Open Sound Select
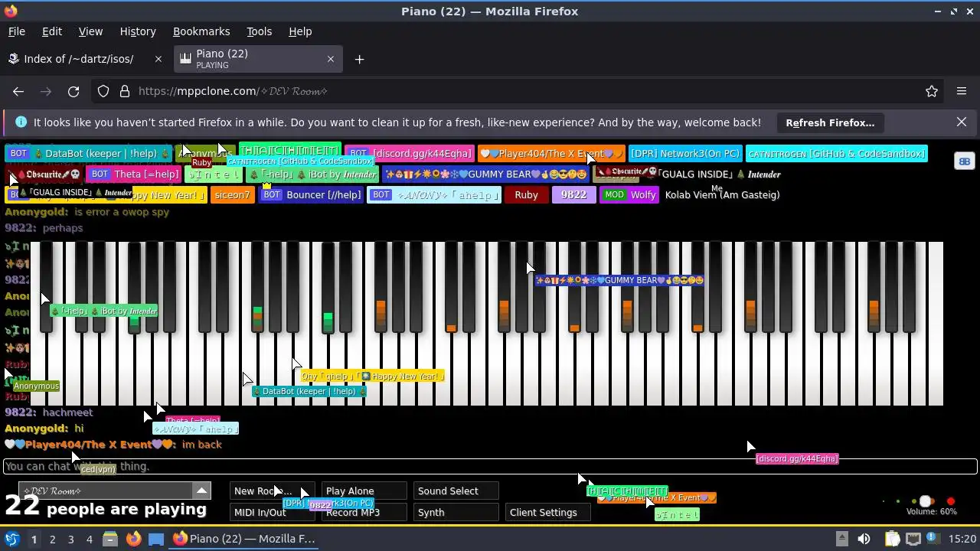Screen dimensions: 980x551 click(x=456, y=491)
